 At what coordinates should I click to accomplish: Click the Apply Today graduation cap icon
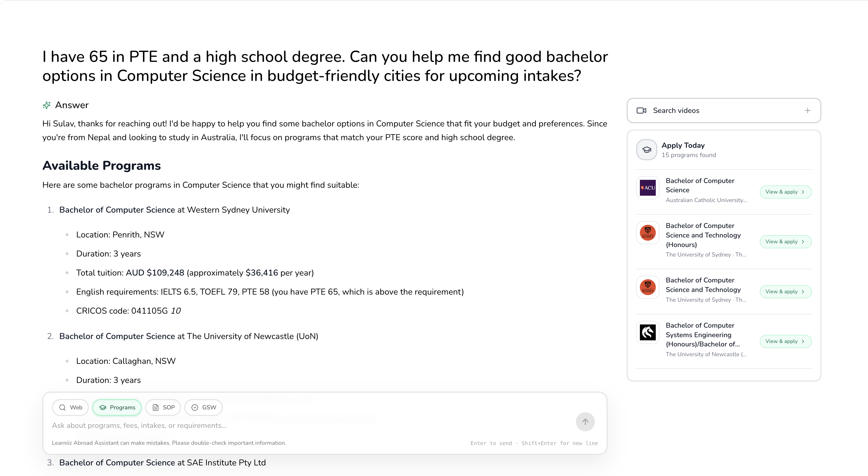(647, 150)
